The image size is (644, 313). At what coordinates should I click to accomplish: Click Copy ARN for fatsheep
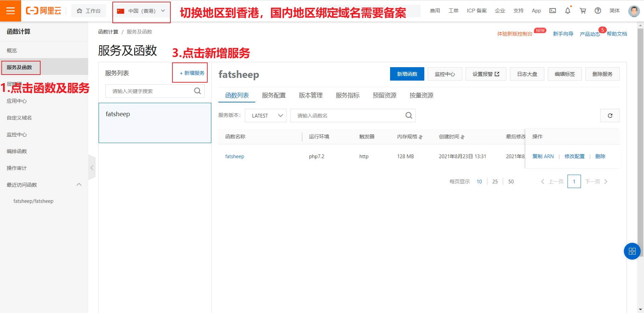point(543,156)
